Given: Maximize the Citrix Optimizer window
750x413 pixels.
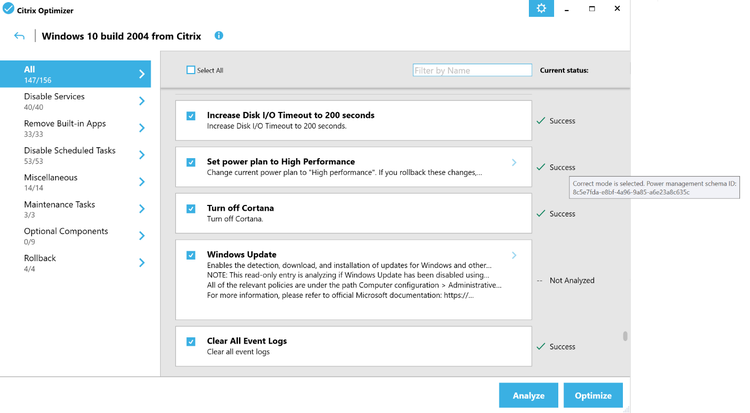Looking at the screenshot, I should [x=592, y=9].
